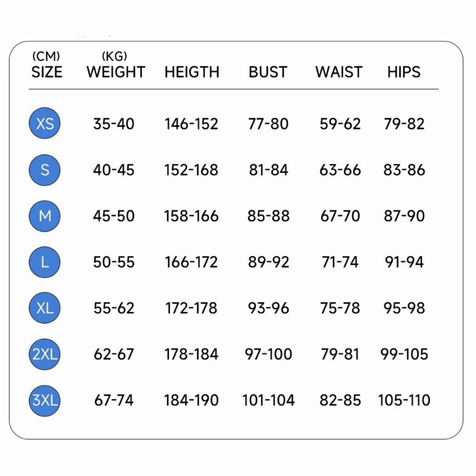Choose the 3XL size circle
The height and width of the screenshot is (476, 476).
(45, 400)
